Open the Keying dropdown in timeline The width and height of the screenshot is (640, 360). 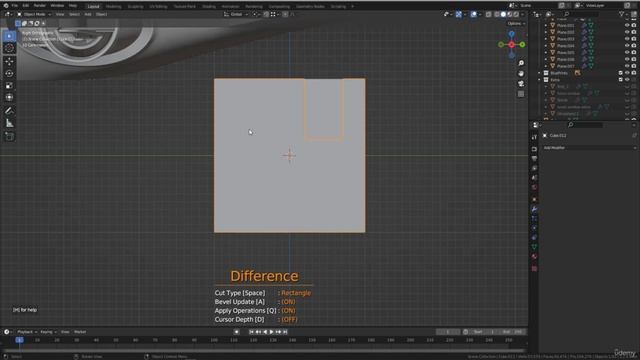(x=48, y=332)
